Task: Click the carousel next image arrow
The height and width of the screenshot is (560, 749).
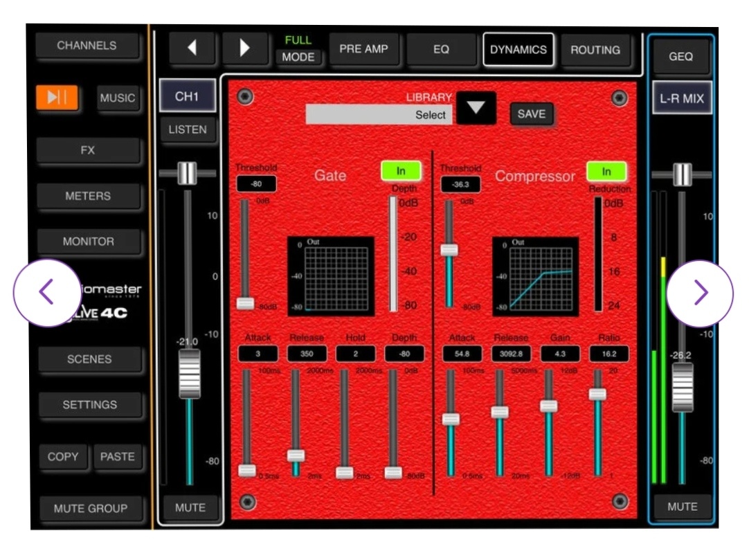Action: tap(700, 293)
